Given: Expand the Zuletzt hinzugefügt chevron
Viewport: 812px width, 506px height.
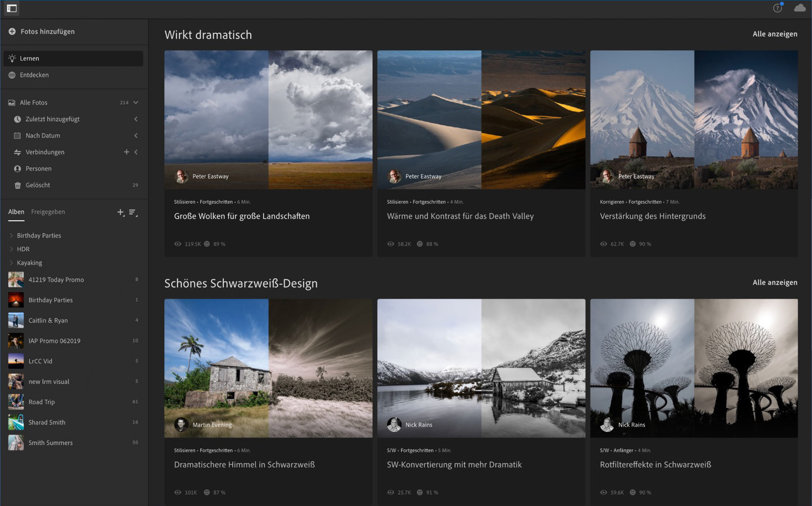Looking at the screenshot, I should point(136,119).
